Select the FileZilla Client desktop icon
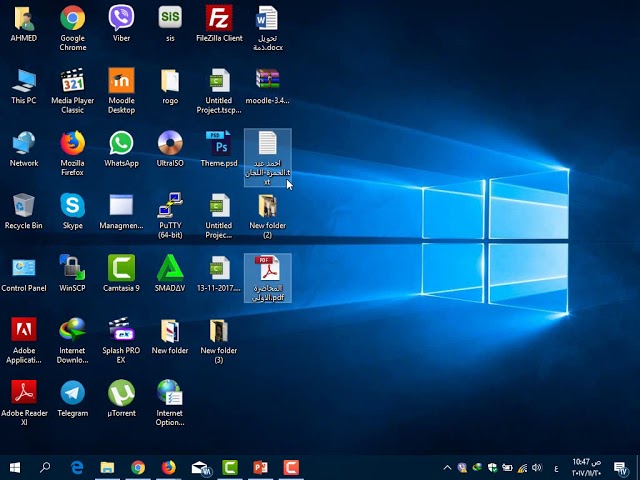 219,24
